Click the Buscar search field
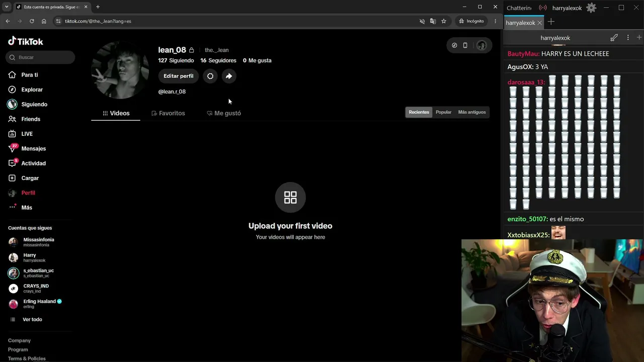The width and height of the screenshot is (644, 362). (x=41, y=57)
